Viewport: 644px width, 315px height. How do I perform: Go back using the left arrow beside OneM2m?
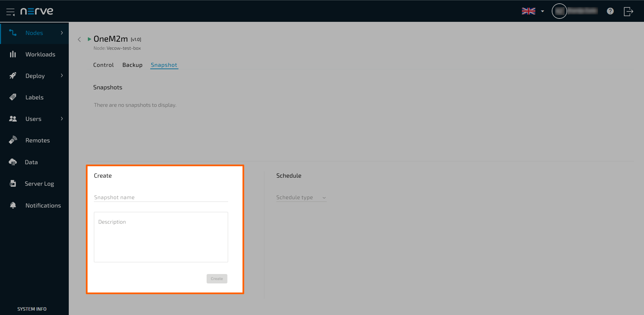tap(79, 39)
